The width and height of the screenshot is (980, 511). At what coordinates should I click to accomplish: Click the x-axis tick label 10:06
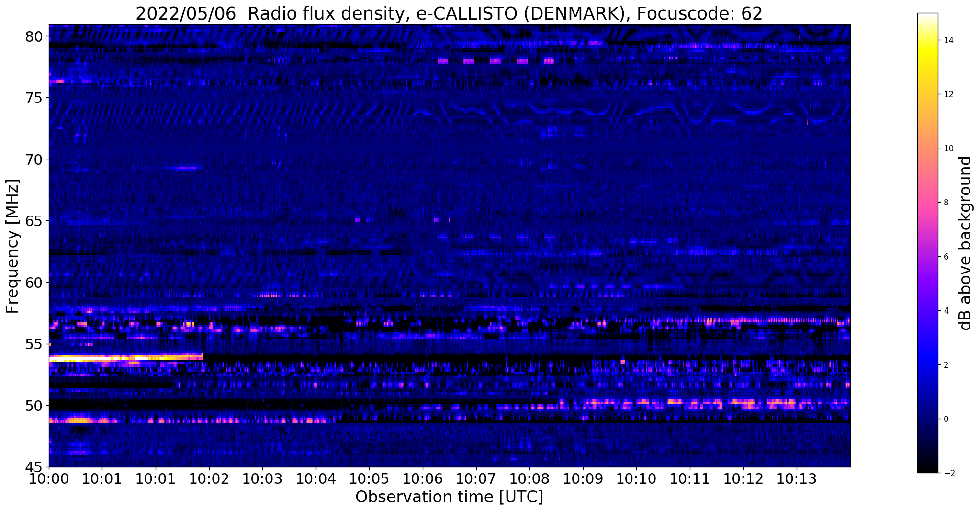click(x=423, y=479)
